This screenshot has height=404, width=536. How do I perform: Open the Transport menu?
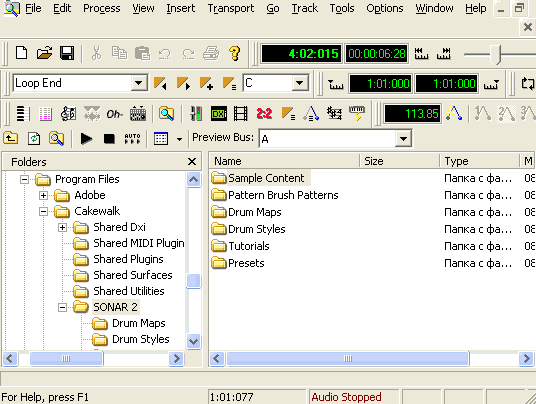pyautogui.click(x=231, y=8)
